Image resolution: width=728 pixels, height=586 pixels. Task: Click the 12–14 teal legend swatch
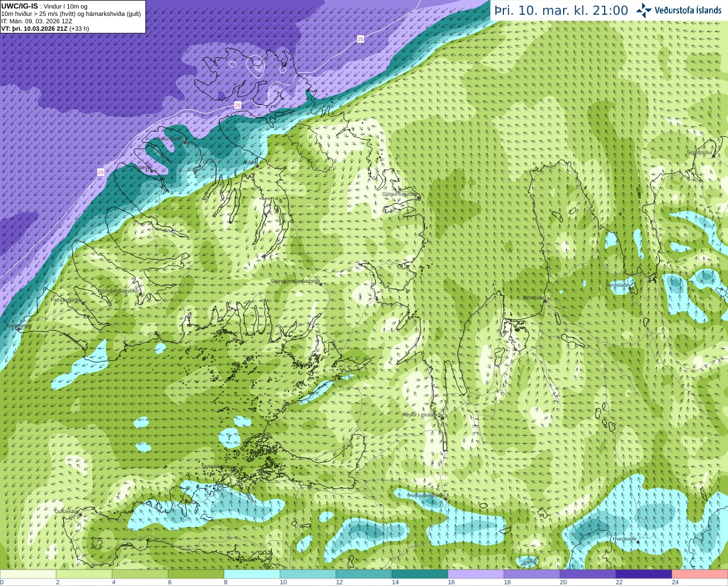pyautogui.click(x=364, y=574)
